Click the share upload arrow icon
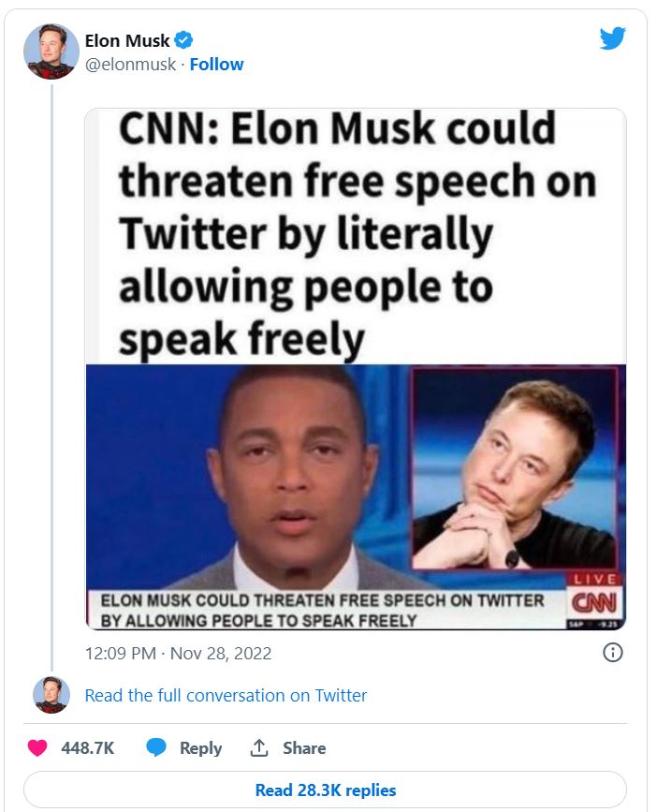 (x=259, y=748)
